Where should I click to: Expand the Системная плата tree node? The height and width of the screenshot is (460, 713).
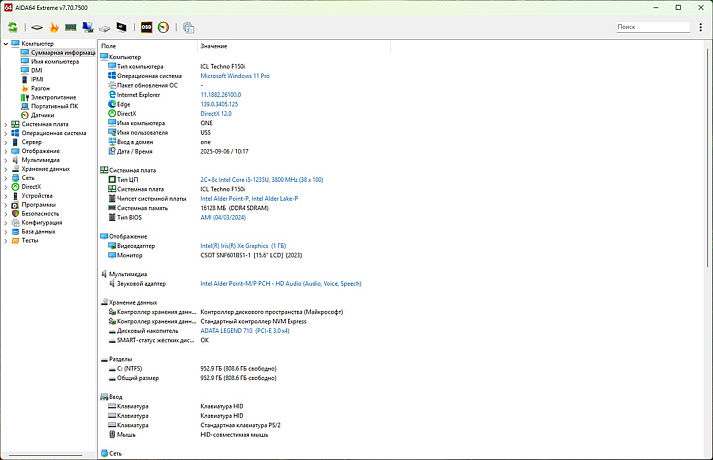pyautogui.click(x=5, y=124)
